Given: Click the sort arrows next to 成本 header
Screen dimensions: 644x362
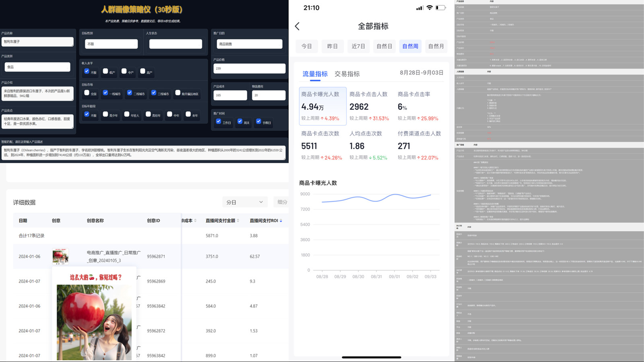Looking at the screenshot, I should coord(195,220).
